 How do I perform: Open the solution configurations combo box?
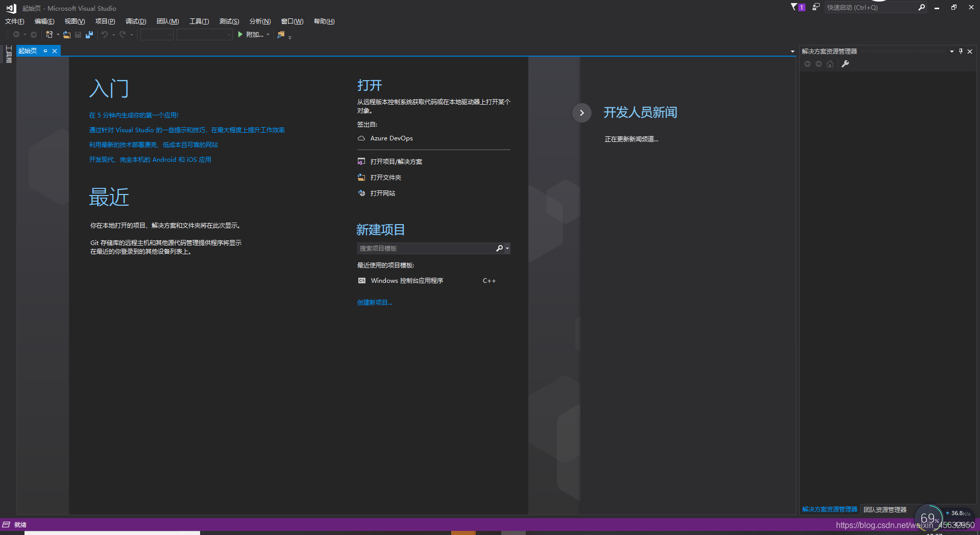click(157, 35)
